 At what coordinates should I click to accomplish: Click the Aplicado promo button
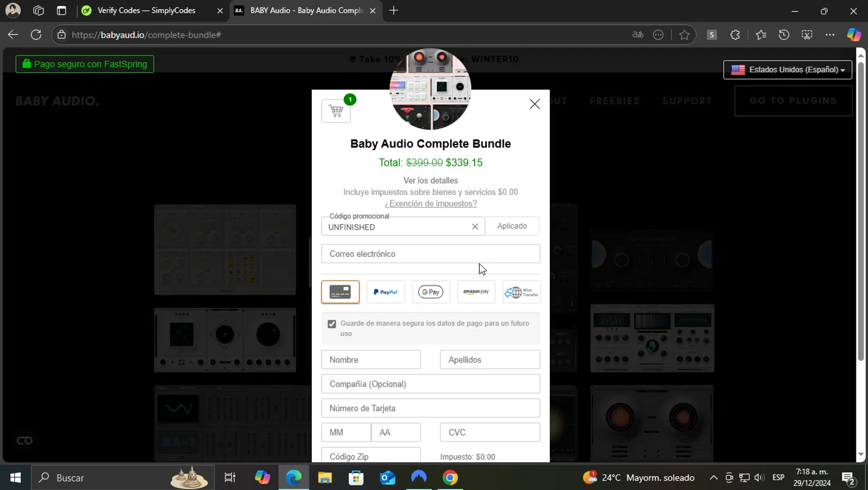(512, 226)
